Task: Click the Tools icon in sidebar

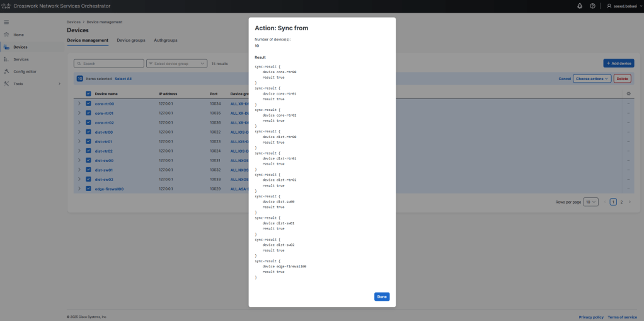Action: (6, 83)
